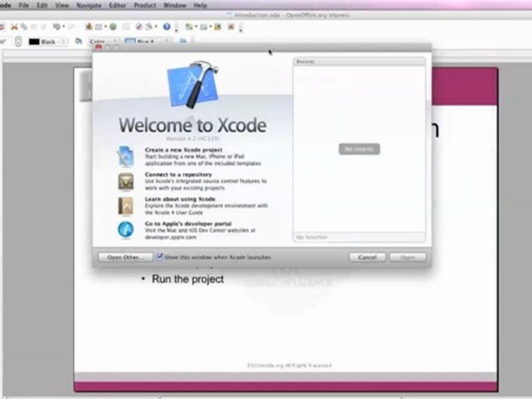Open the Zoom dropdown arrow
Screen dimensions: 532x399
pos(156,27)
